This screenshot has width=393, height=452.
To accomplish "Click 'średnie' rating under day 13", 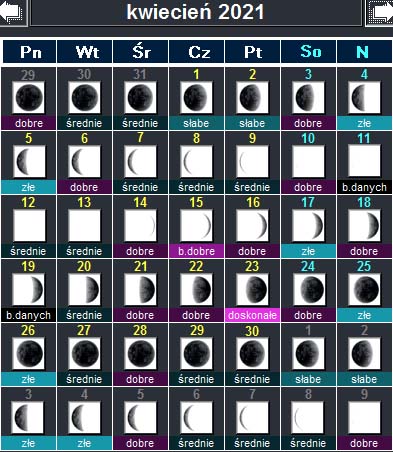I will (84, 251).
